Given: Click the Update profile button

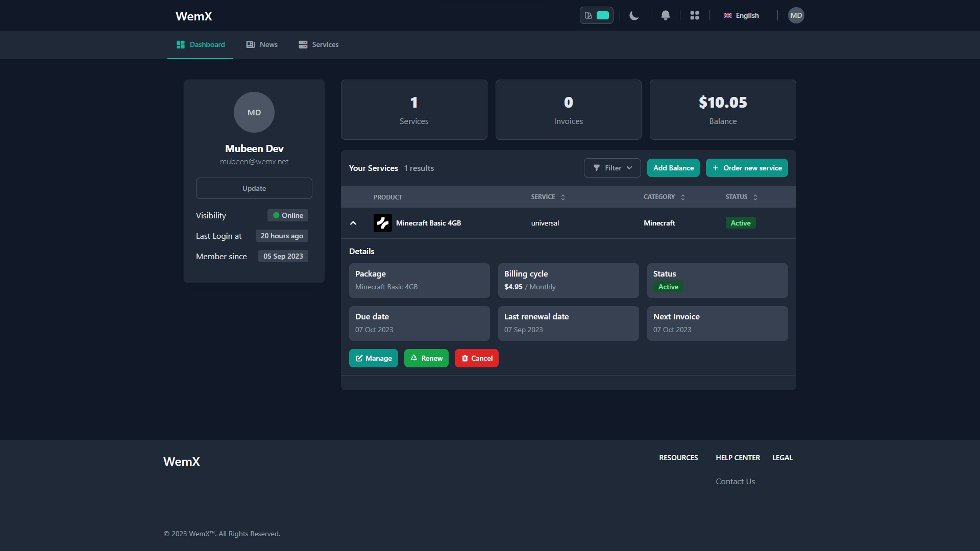Looking at the screenshot, I should click(x=254, y=188).
